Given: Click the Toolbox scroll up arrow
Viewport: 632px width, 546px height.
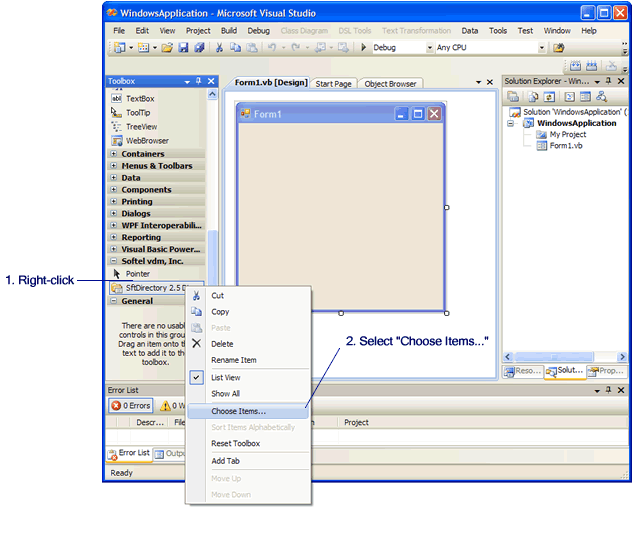Looking at the screenshot, I should pos(212,94).
